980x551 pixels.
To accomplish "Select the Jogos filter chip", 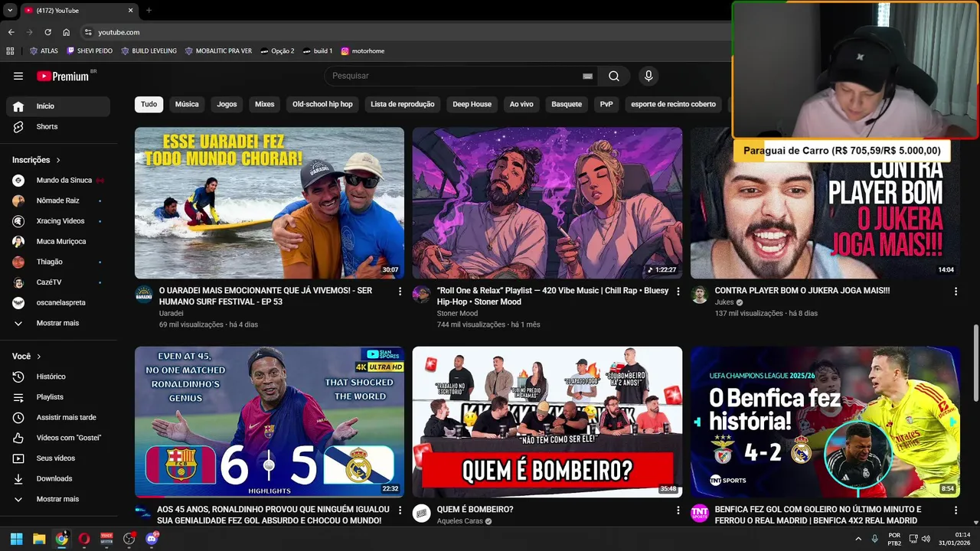I will click(x=227, y=104).
